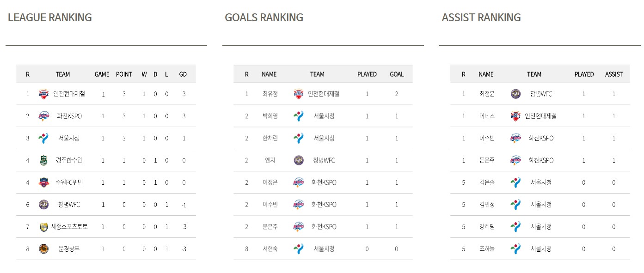The image size is (644, 273).
Task: Click the 문경상무 team emblem
Action: coord(43,249)
